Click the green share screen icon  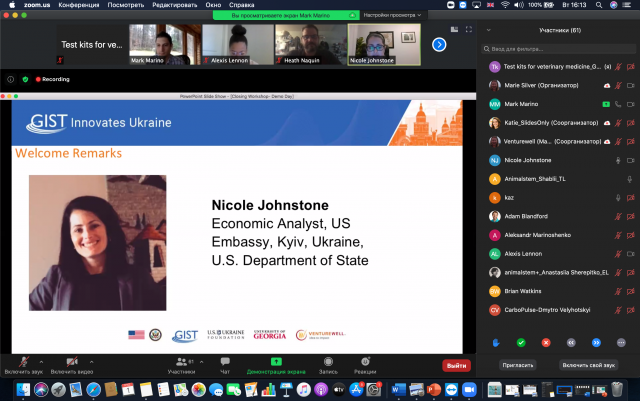[x=275, y=360]
